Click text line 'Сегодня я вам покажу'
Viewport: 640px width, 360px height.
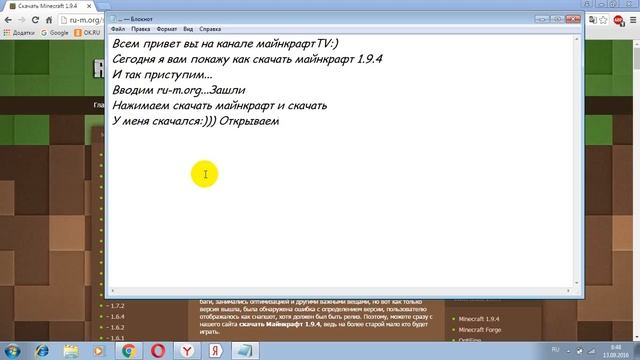click(x=247, y=59)
